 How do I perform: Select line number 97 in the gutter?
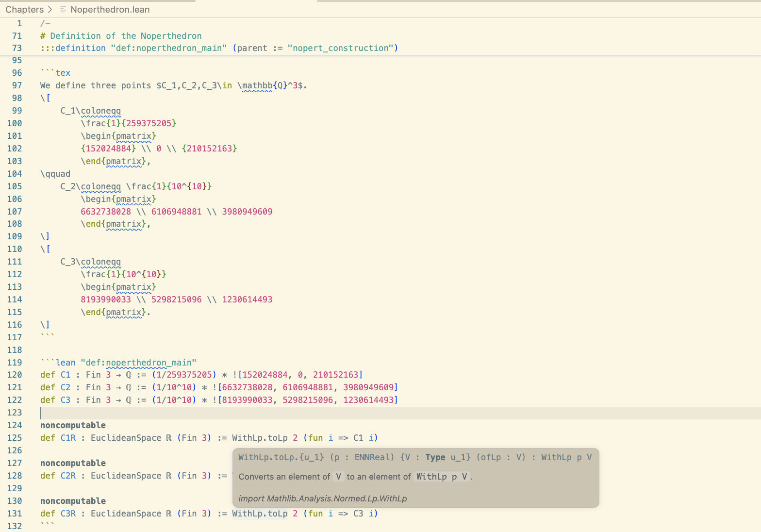17,85
